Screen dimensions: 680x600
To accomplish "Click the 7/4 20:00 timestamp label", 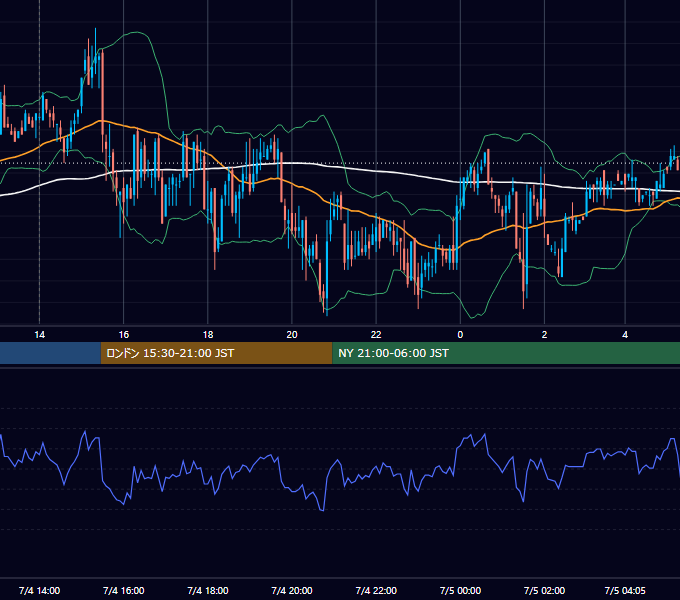I will pos(292,590).
